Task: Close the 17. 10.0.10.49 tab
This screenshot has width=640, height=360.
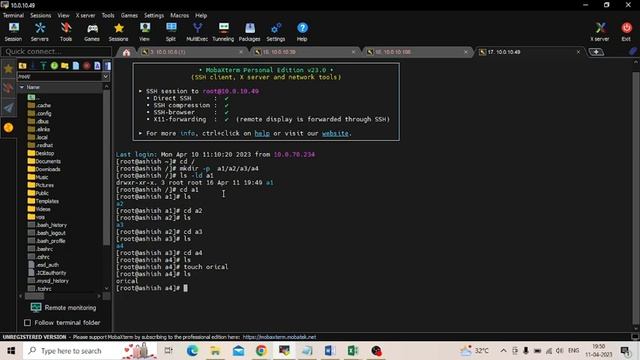Action: coord(578,52)
